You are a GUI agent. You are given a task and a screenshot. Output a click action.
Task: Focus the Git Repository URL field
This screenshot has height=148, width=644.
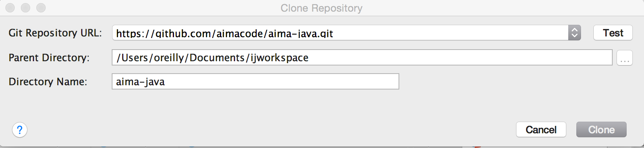tap(340, 33)
